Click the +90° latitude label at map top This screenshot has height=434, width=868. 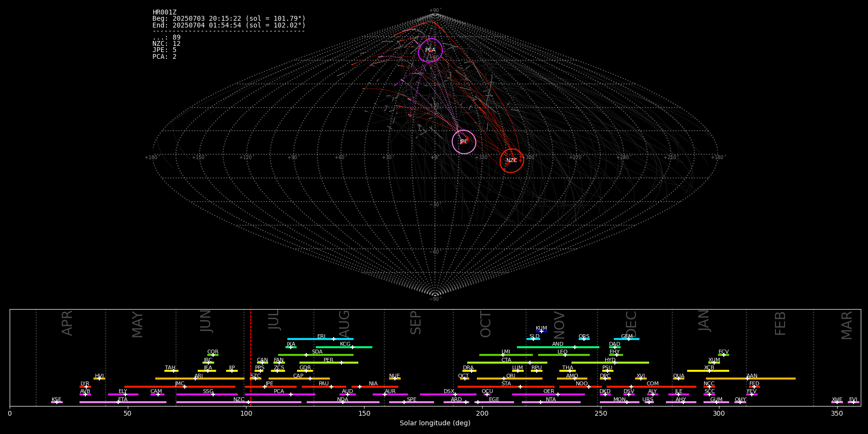435,11
